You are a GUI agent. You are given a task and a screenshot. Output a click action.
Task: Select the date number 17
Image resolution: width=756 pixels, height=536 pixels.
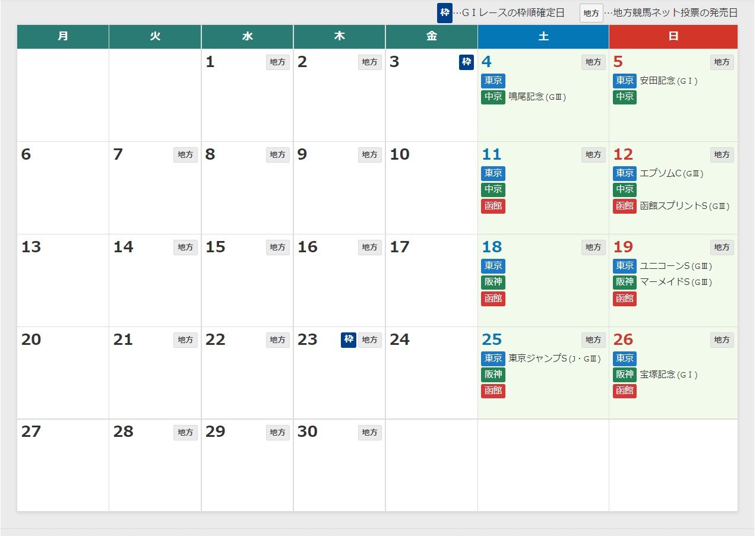[400, 247]
